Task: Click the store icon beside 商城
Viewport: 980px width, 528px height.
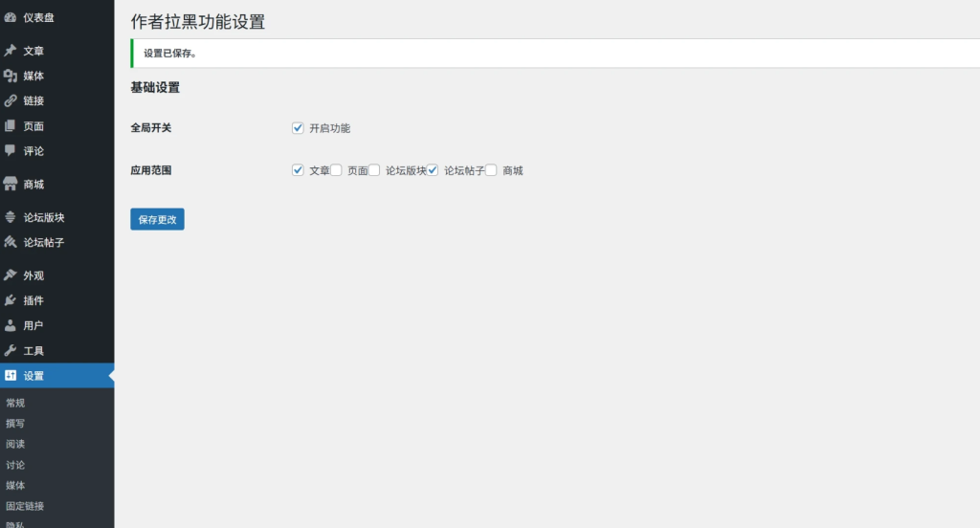Action: 10,184
